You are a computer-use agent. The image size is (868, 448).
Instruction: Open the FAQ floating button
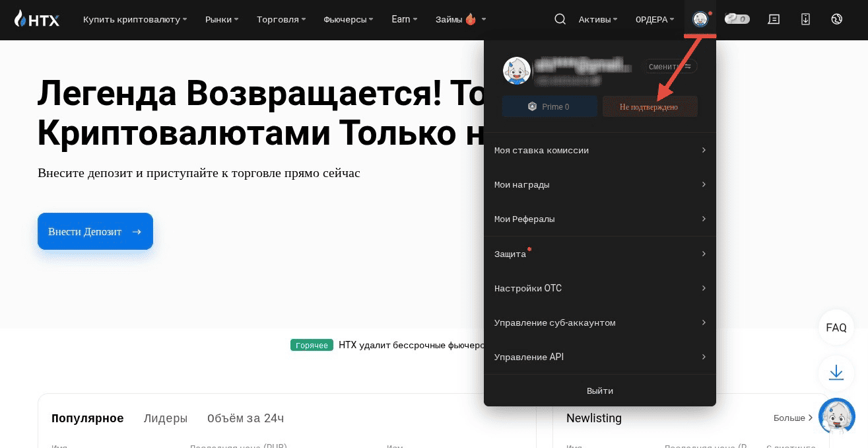coord(836,328)
